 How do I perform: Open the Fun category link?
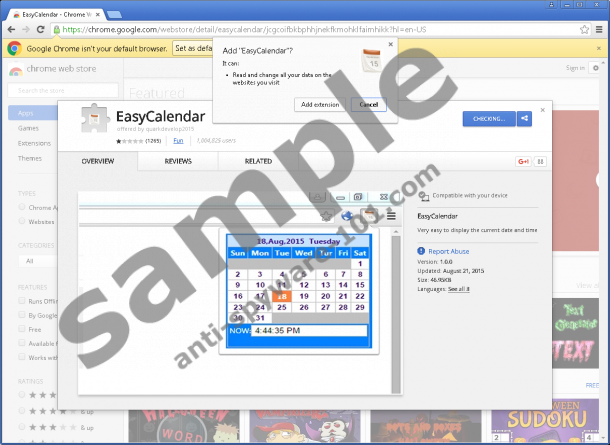pyautogui.click(x=178, y=141)
